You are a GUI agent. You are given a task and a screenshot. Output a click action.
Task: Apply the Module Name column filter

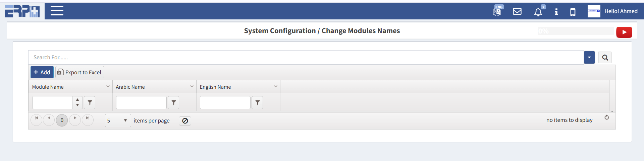pyautogui.click(x=90, y=103)
